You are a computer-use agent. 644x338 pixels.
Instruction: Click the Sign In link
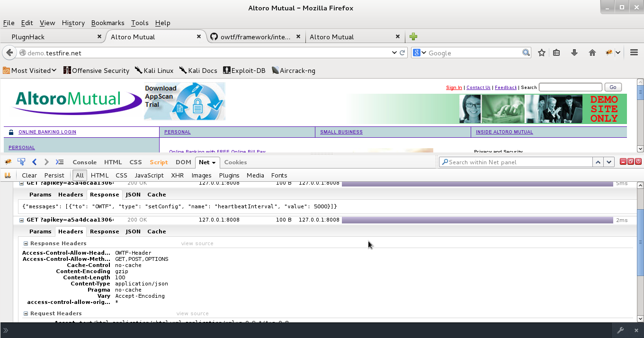[x=454, y=88]
